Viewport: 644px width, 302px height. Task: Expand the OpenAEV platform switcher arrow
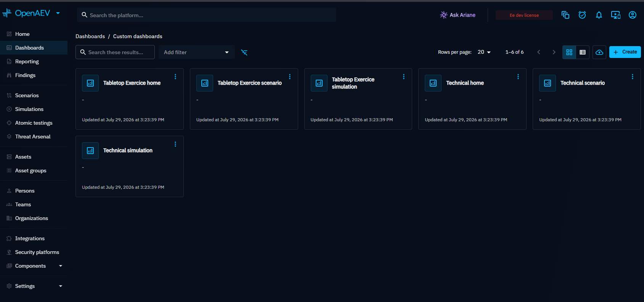58,13
